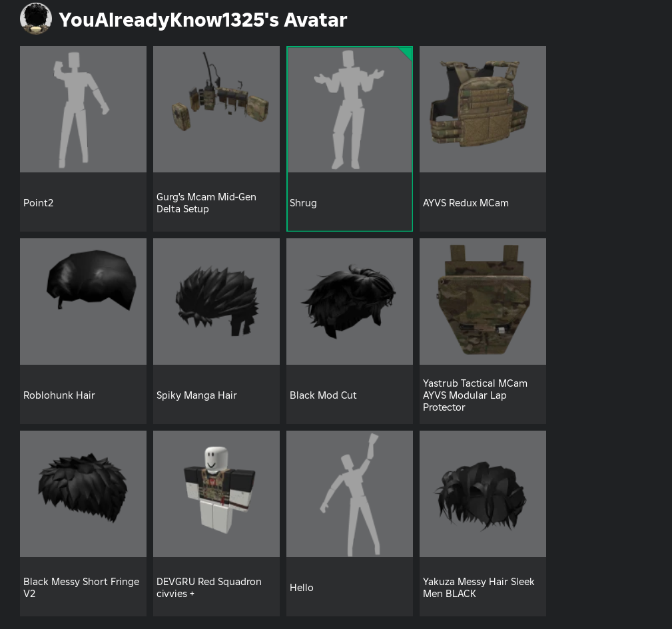672x629 pixels.
Task: Open the Spiky Manga Hair item image
Action: point(216,302)
